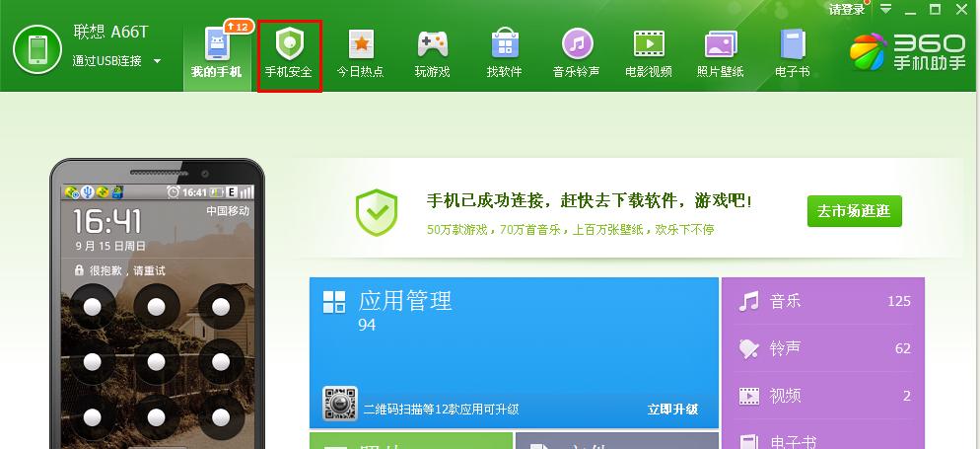The height and width of the screenshot is (449, 980).
Task: Switch to 今日热点 tab
Action: [x=361, y=55]
